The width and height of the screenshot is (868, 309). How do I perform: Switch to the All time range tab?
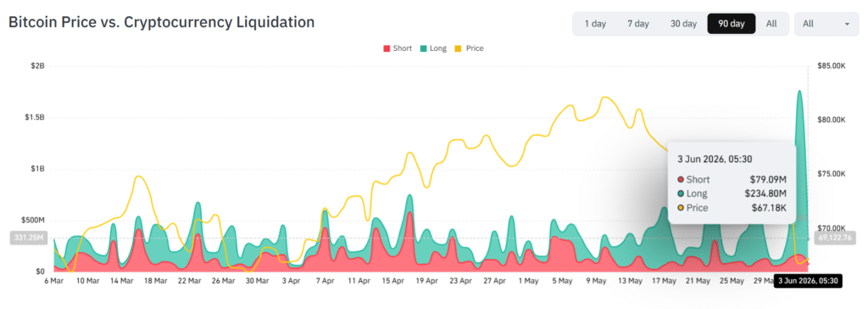771,24
